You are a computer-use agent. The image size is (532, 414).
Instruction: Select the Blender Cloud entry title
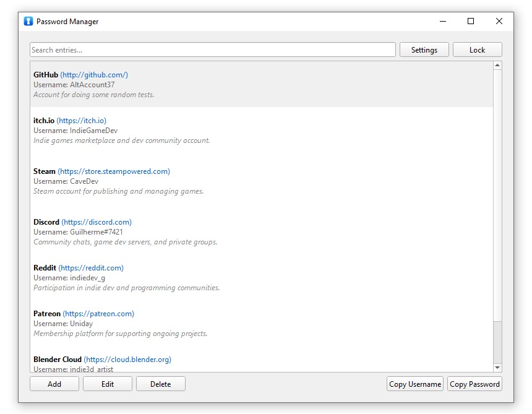(x=58, y=360)
